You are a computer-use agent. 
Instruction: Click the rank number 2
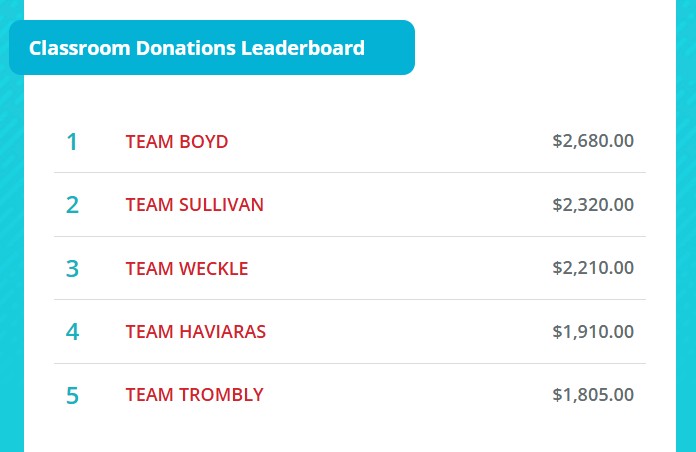(72, 205)
